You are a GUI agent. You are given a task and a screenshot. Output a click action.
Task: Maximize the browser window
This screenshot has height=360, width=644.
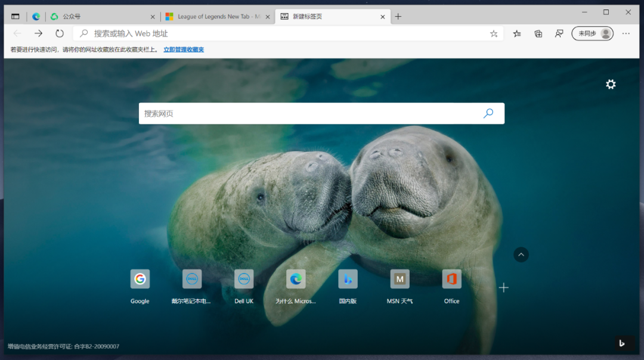[x=606, y=13]
